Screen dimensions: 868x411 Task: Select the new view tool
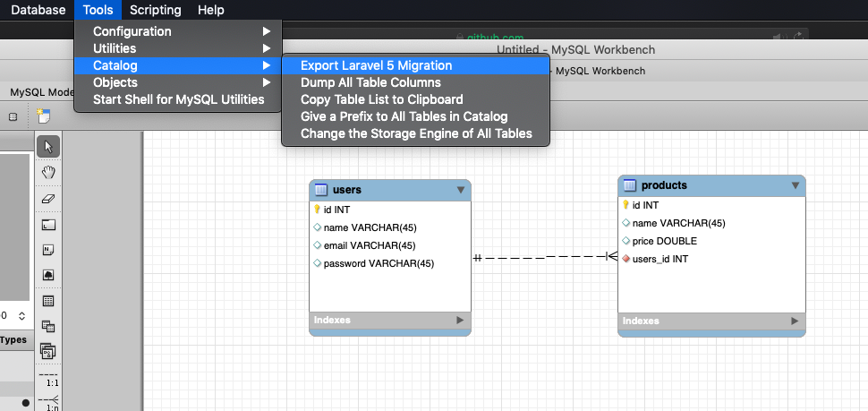pos(48,326)
